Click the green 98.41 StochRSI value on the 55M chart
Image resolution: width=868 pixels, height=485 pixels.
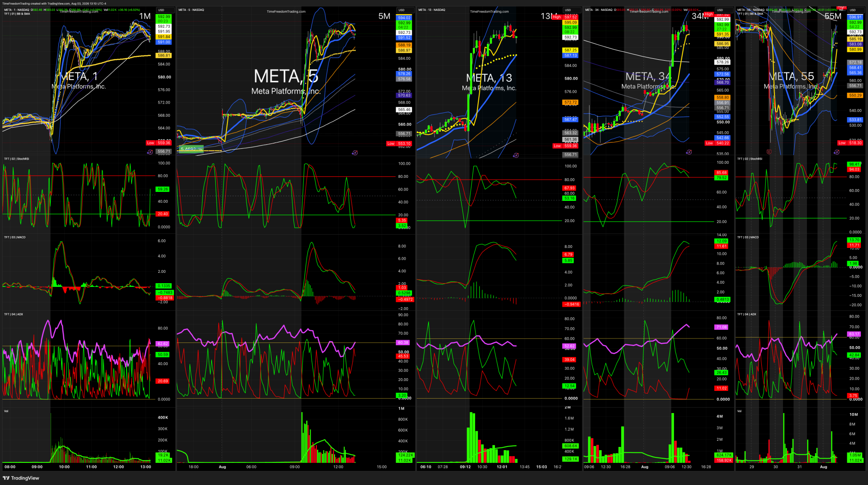854,164
